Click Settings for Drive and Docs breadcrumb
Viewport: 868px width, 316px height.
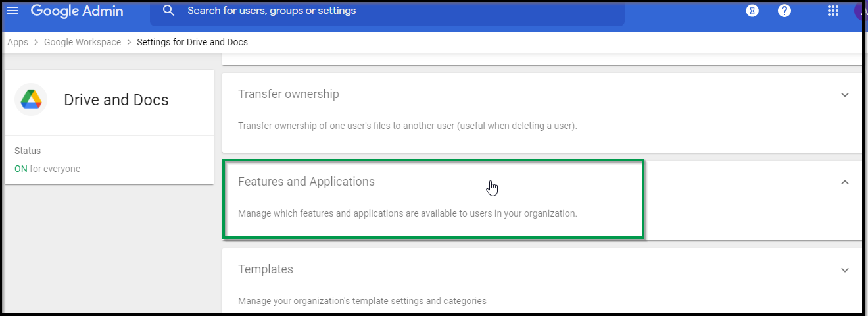pyautogui.click(x=192, y=42)
